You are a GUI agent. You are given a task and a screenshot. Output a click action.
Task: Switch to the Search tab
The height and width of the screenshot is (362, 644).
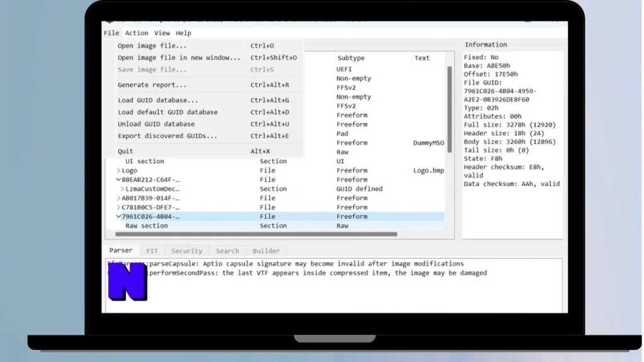[228, 251]
